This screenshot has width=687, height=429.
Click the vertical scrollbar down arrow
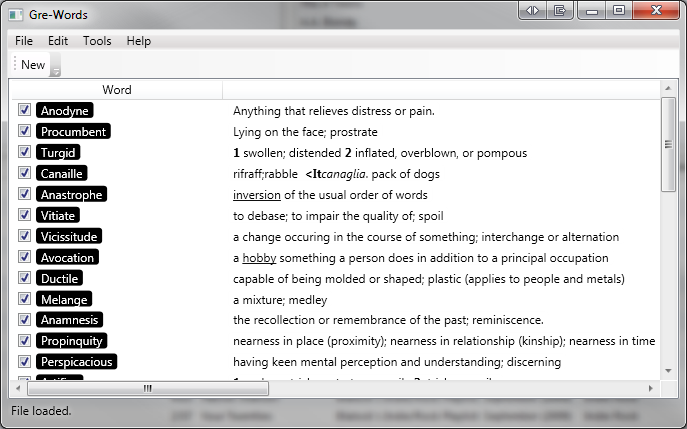[669, 372]
